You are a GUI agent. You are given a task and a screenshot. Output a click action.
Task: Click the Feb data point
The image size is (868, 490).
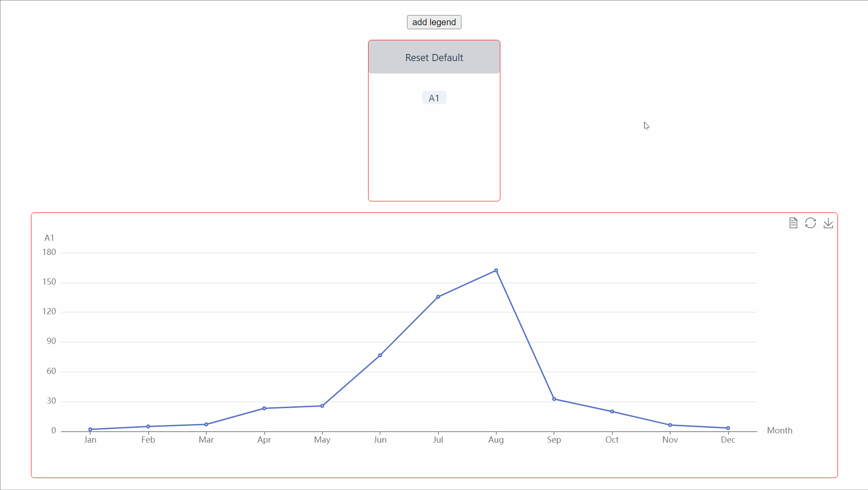[148, 427]
